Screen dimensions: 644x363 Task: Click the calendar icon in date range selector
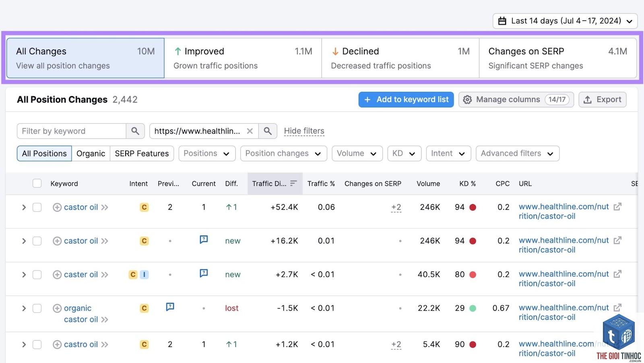502,21
